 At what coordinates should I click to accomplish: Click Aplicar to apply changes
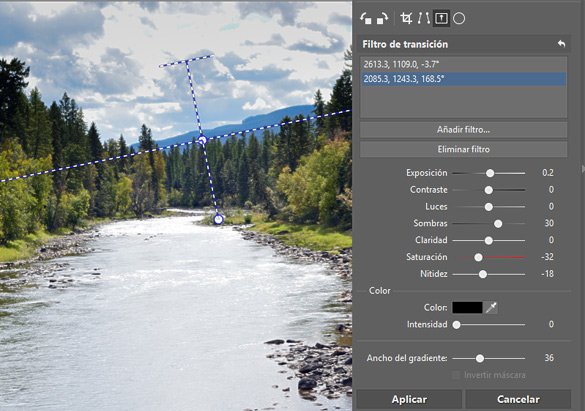[x=409, y=399]
